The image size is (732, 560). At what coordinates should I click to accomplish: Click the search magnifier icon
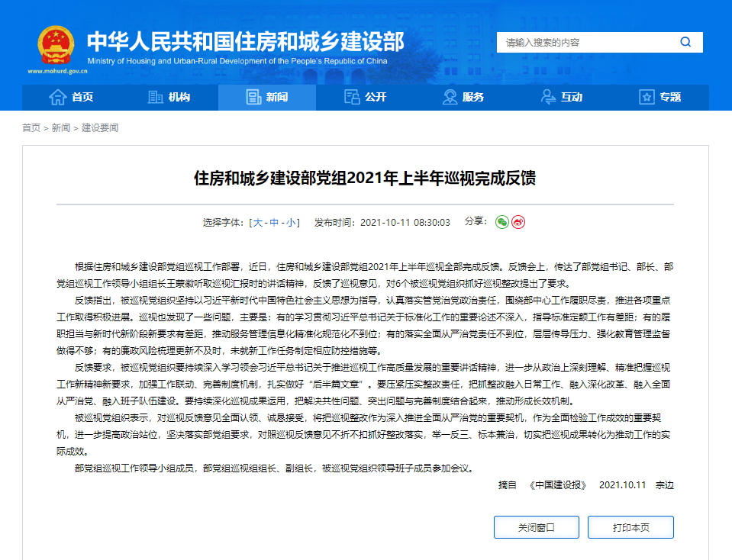click(685, 42)
